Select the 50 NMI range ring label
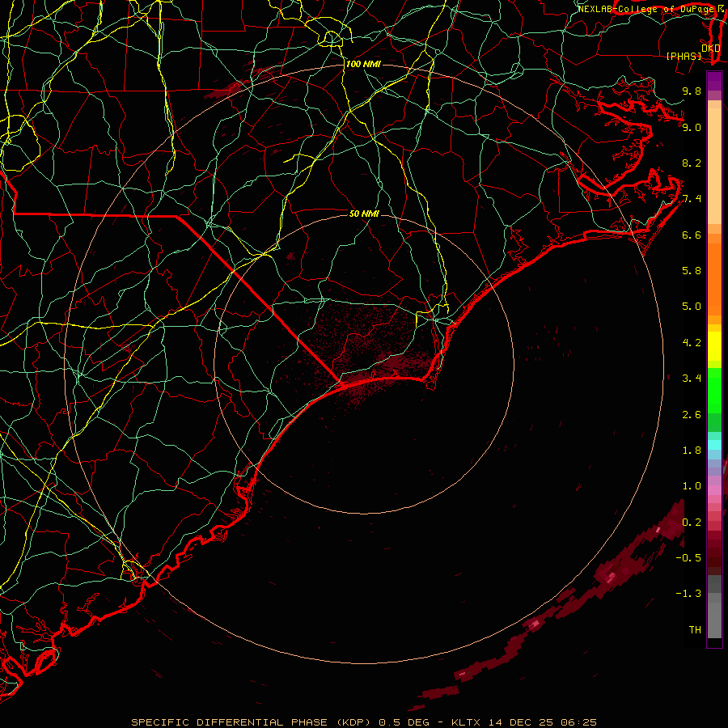Viewport: 728px width, 728px height. coord(364,214)
